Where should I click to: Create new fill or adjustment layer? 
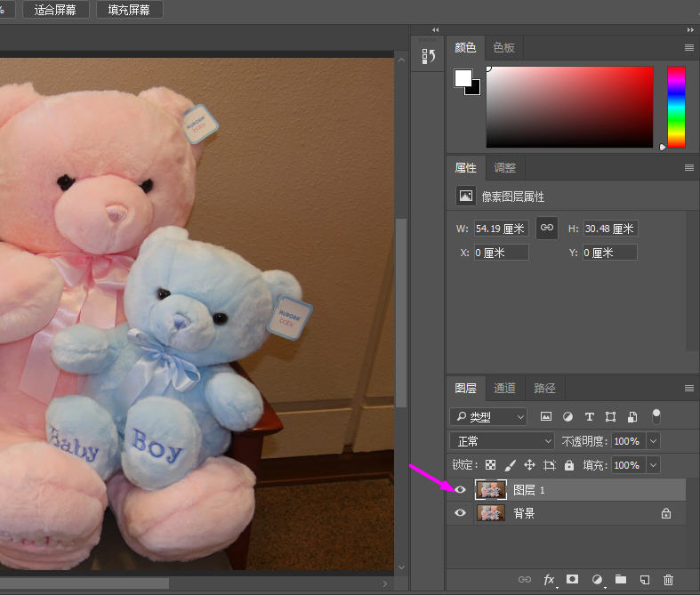[x=597, y=580]
